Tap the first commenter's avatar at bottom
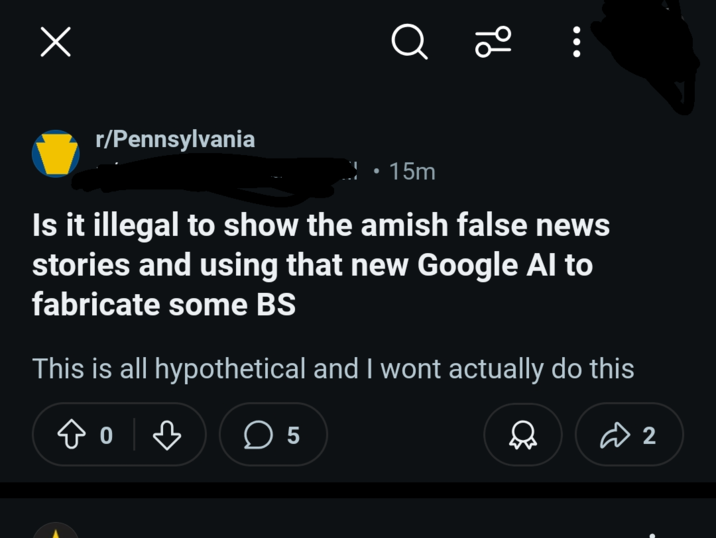716x538 pixels. coord(55,531)
